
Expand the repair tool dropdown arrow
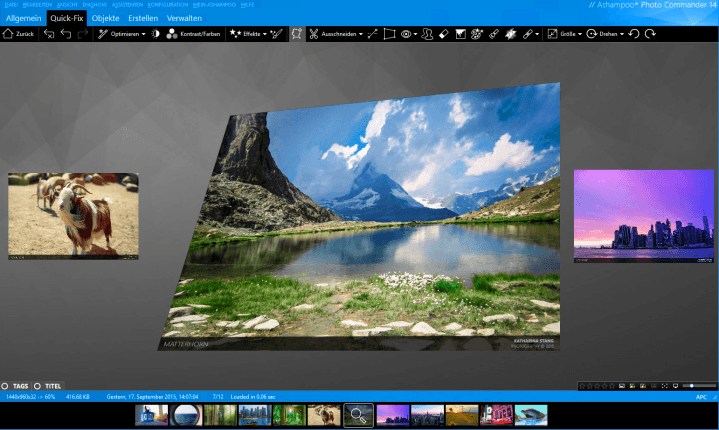[x=537, y=34]
